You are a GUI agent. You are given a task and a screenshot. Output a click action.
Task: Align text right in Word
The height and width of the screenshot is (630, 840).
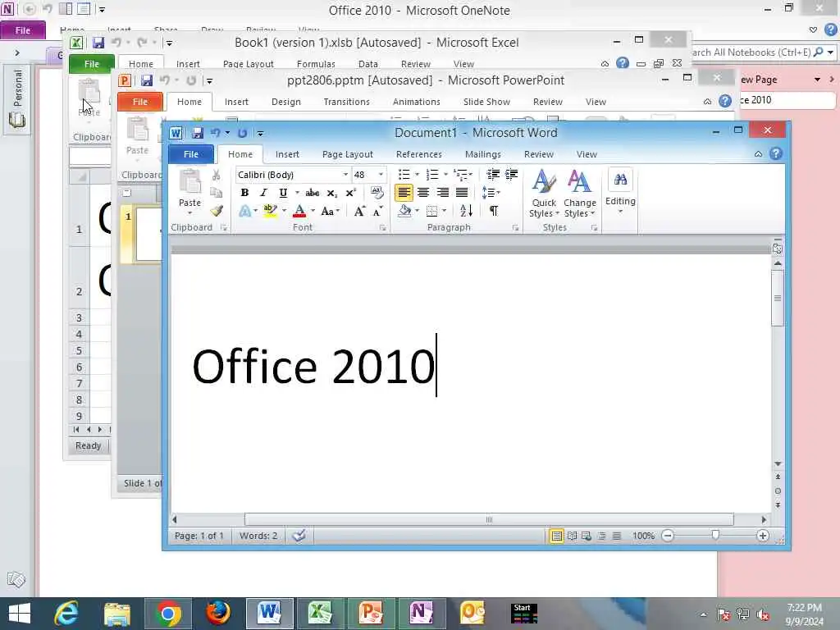pyautogui.click(x=442, y=192)
